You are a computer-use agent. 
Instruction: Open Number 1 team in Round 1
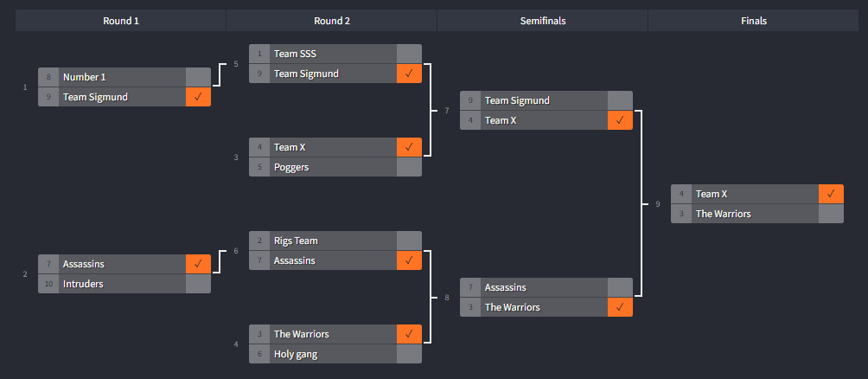point(84,77)
